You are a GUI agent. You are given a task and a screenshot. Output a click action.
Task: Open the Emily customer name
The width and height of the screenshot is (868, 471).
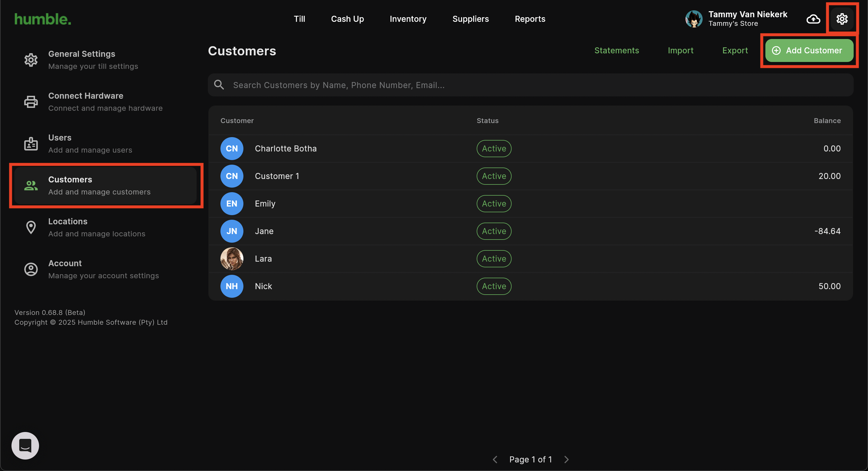coord(265,204)
